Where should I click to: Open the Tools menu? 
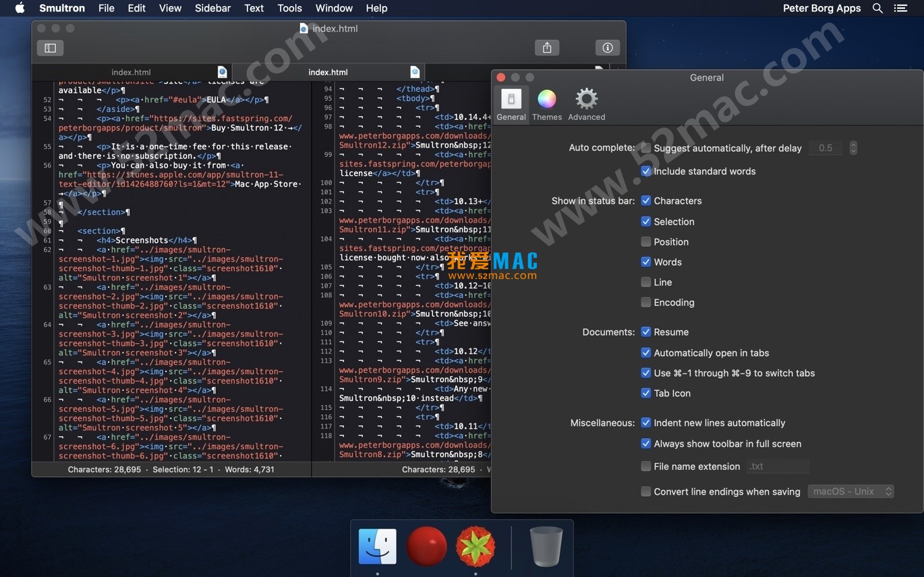click(x=289, y=8)
